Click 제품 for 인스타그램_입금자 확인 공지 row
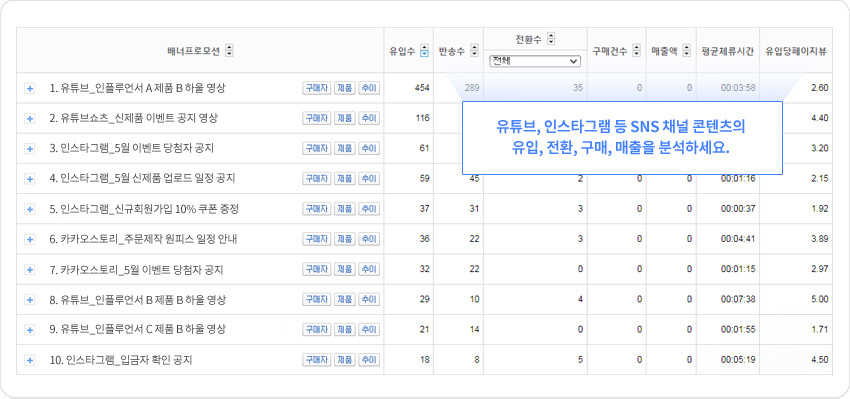 tap(344, 360)
